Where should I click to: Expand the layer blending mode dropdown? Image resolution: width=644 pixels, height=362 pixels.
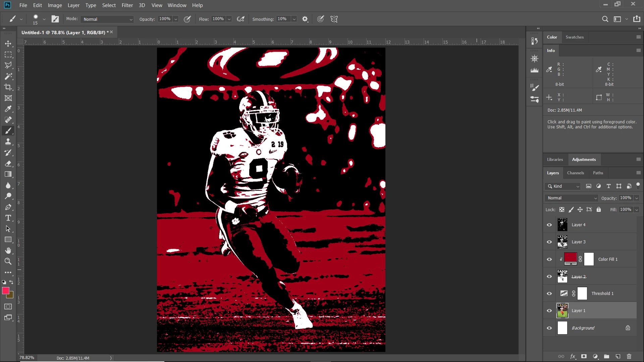572,198
